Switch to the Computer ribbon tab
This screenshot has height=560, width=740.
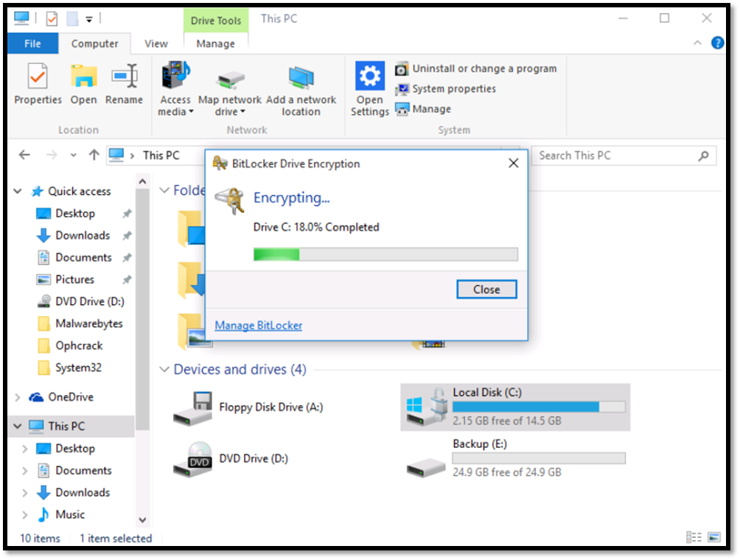(95, 44)
